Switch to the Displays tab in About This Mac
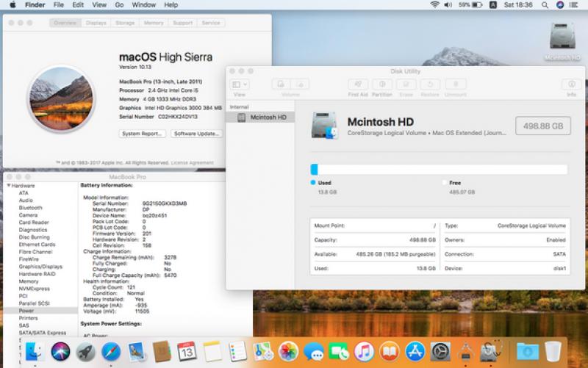The image size is (588, 368). [x=96, y=23]
